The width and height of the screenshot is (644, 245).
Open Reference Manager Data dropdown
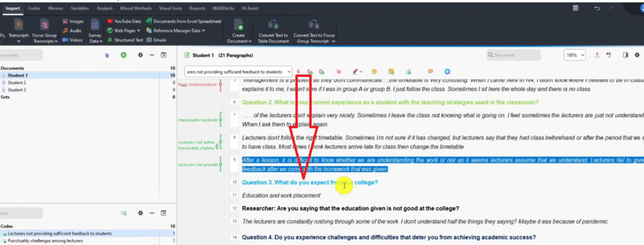tap(176, 30)
